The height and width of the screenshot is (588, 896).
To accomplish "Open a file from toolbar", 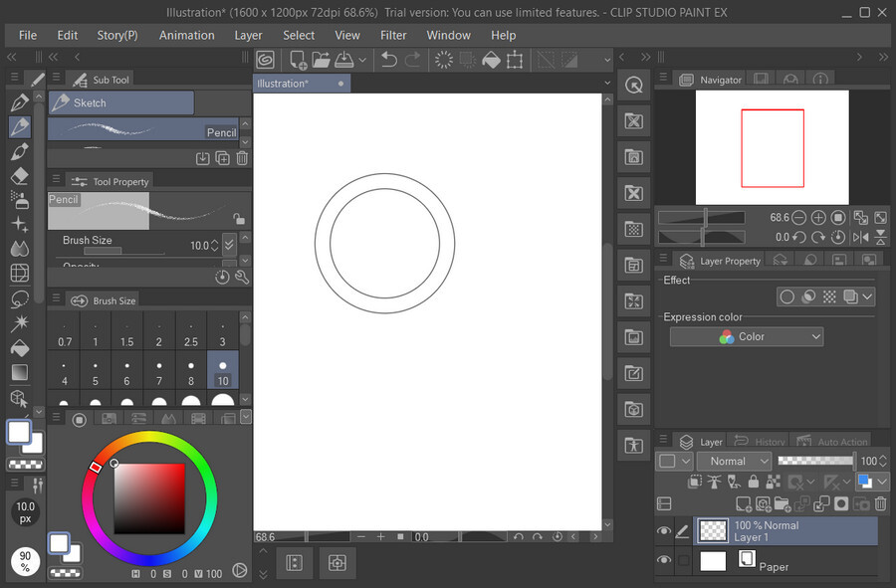I will [x=322, y=60].
